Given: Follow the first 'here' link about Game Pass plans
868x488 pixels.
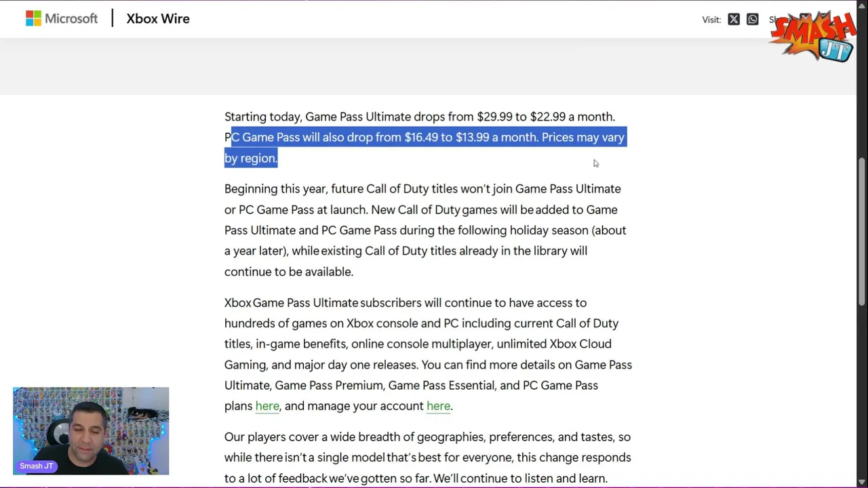Looking at the screenshot, I should (x=267, y=406).
